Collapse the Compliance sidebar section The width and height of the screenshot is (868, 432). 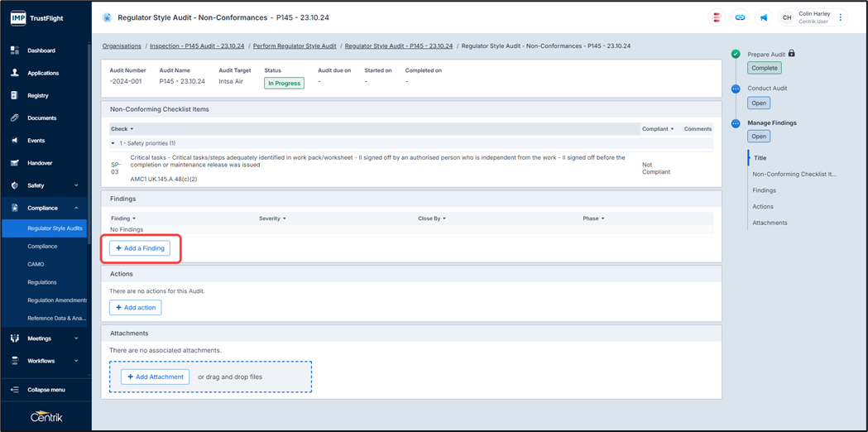pyautogui.click(x=76, y=208)
